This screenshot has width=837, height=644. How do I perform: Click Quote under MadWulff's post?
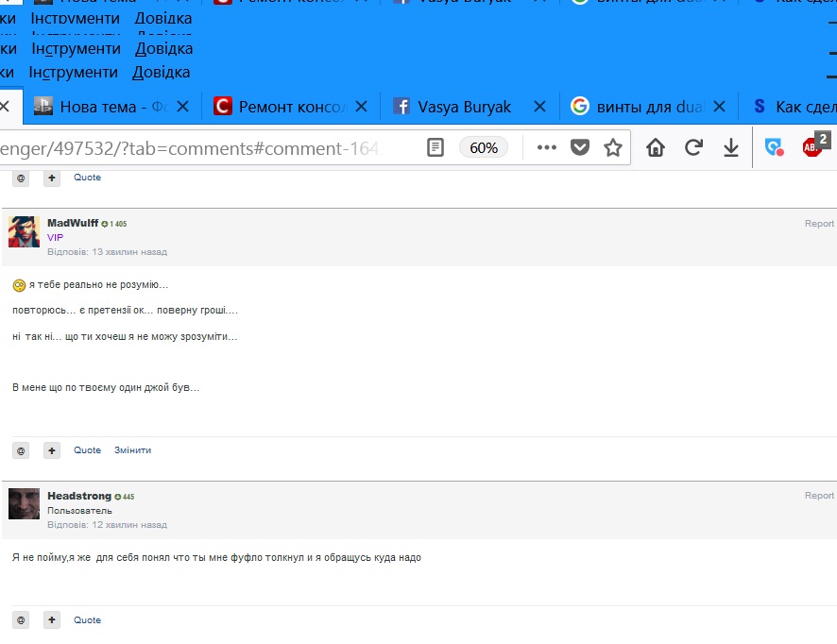[x=87, y=450]
